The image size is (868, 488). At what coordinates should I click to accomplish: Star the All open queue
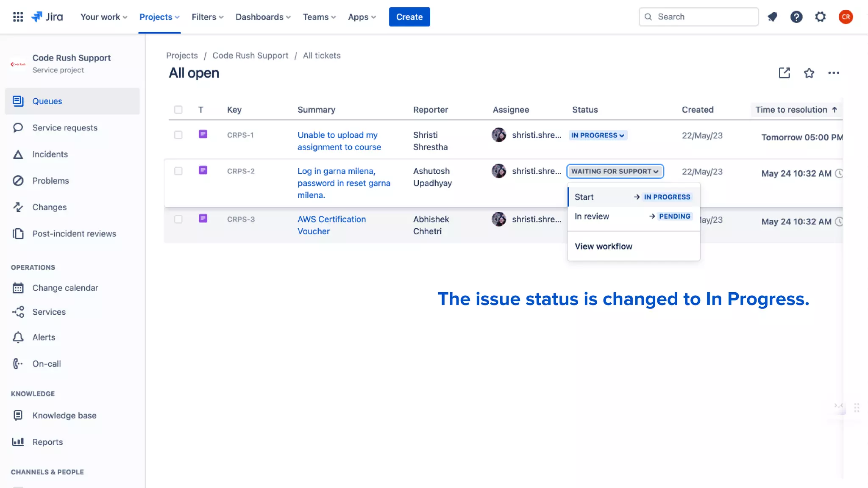click(809, 73)
